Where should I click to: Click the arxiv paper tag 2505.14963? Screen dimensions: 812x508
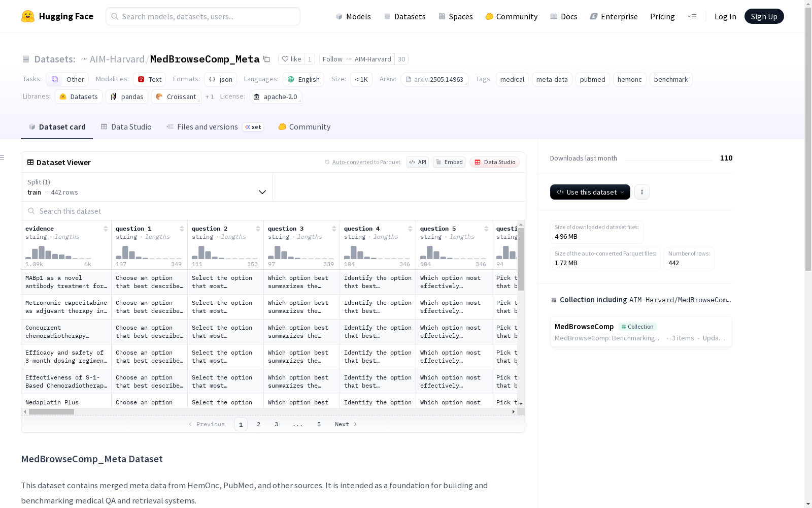tap(434, 79)
